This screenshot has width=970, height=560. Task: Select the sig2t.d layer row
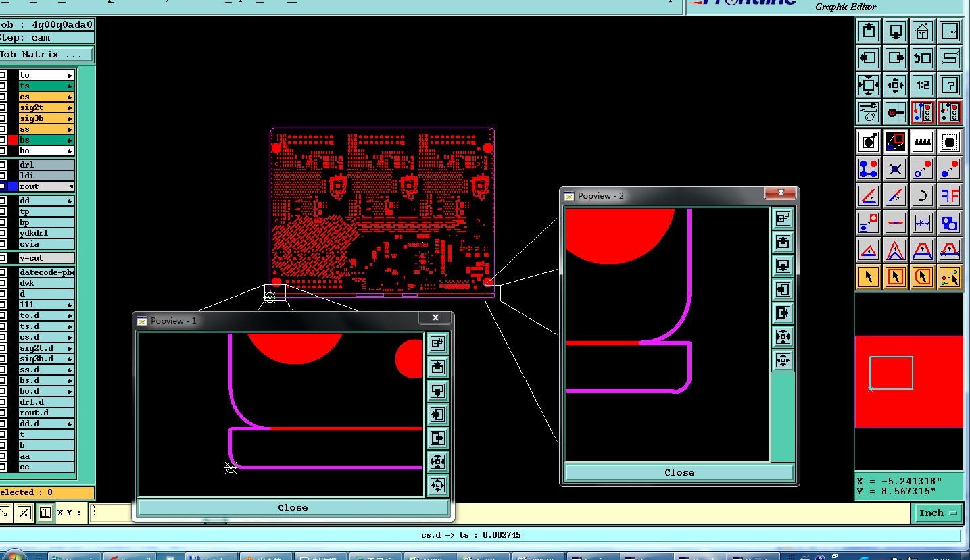pyautogui.click(x=46, y=348)
